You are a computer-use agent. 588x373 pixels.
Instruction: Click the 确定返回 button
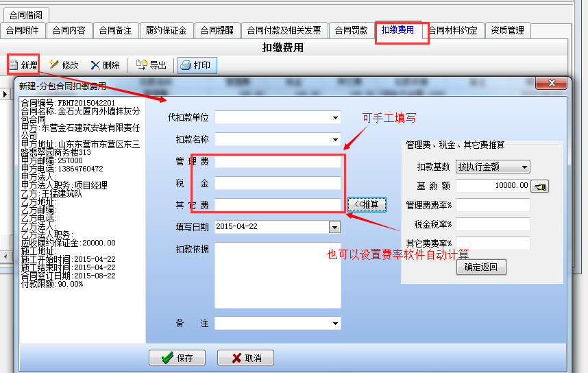pos(481,267)
